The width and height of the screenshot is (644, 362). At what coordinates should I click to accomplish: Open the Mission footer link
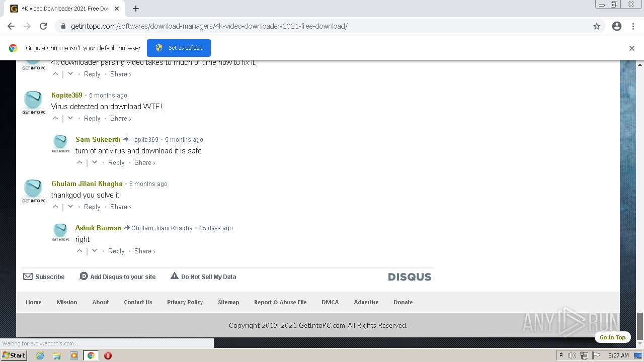[67, 302]
